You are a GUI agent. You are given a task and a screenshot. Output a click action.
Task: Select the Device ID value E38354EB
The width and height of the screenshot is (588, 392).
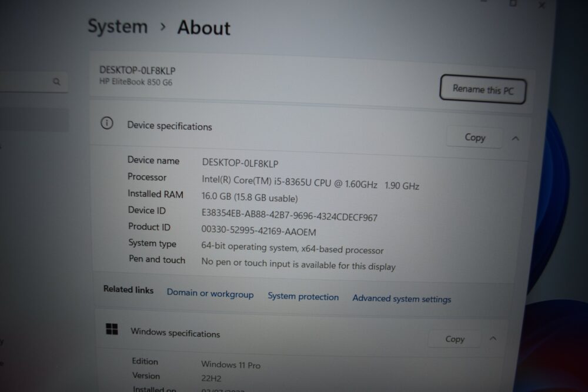(x=289, y=215)
